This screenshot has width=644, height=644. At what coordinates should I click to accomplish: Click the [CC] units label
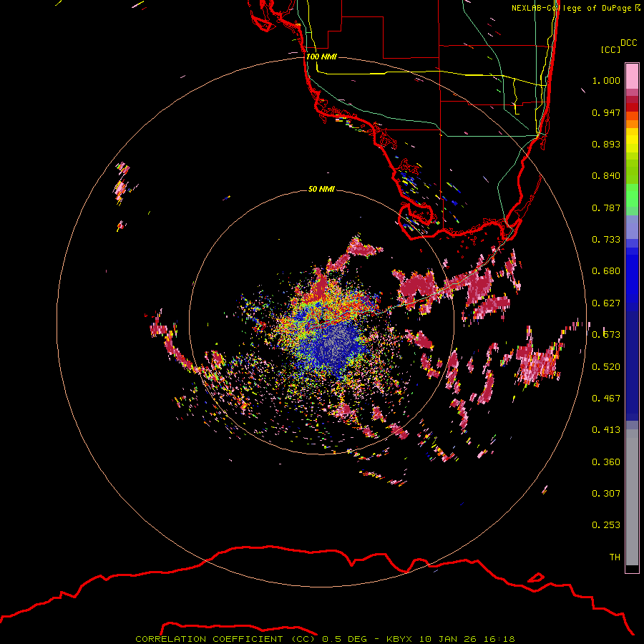coord(610,49)
